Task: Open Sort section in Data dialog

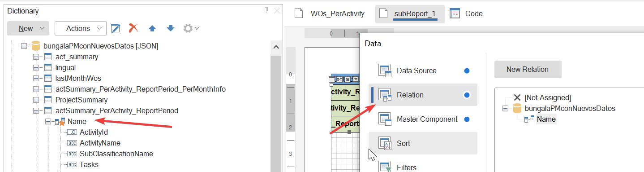Action: [423, 143]
